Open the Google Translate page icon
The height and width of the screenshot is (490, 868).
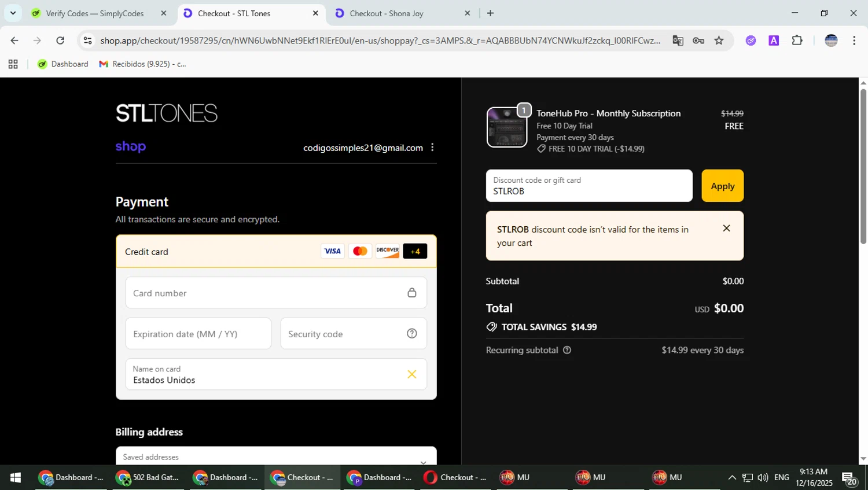tap(678, 40)
